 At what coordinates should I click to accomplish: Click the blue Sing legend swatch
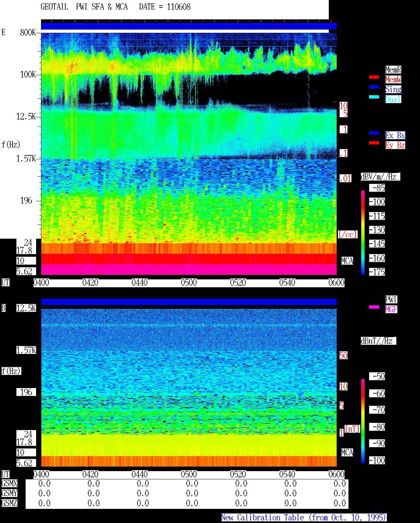click(374, 87)
